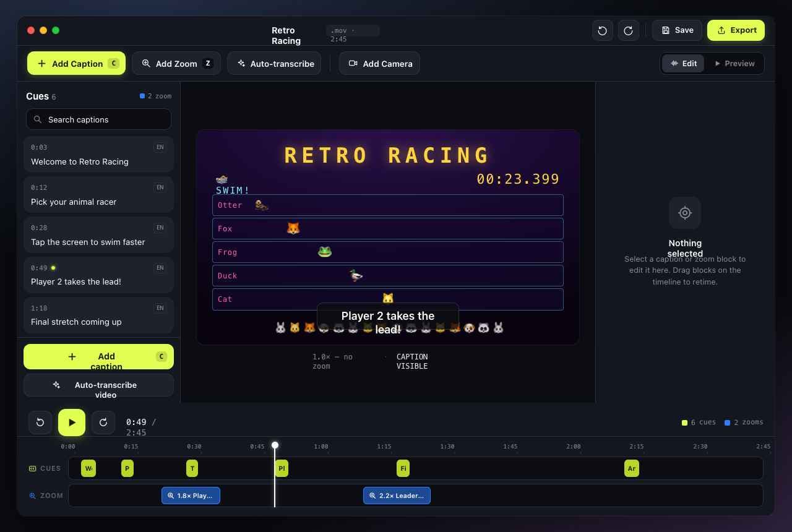Click the CUES track label icon
Image resolution: width=792 pixels, height=532 pixels.
pos(32,468)
